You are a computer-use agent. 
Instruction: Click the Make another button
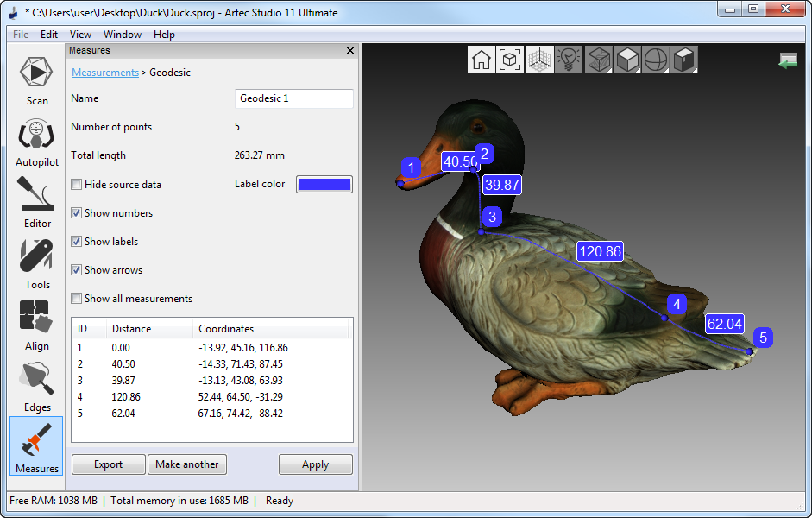click(187, 464)
